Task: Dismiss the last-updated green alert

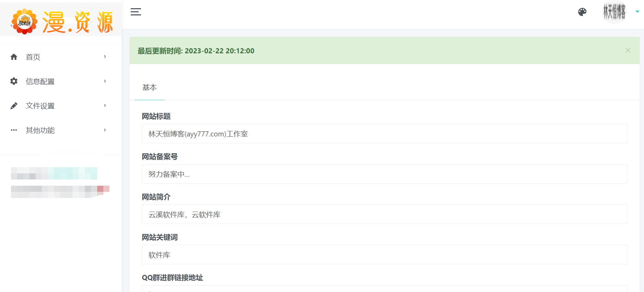Action: (x=628, y=51)
